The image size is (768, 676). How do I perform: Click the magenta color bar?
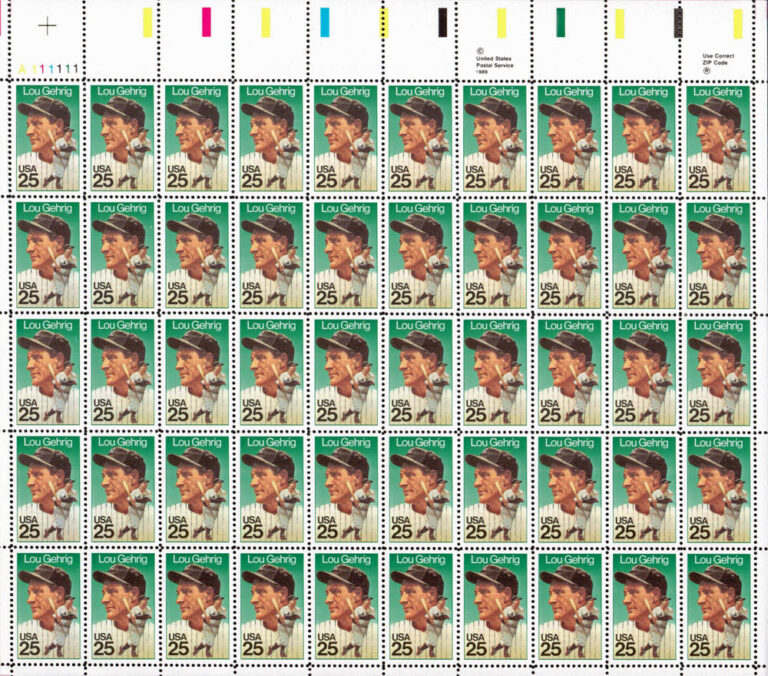[x=206, y=22]
